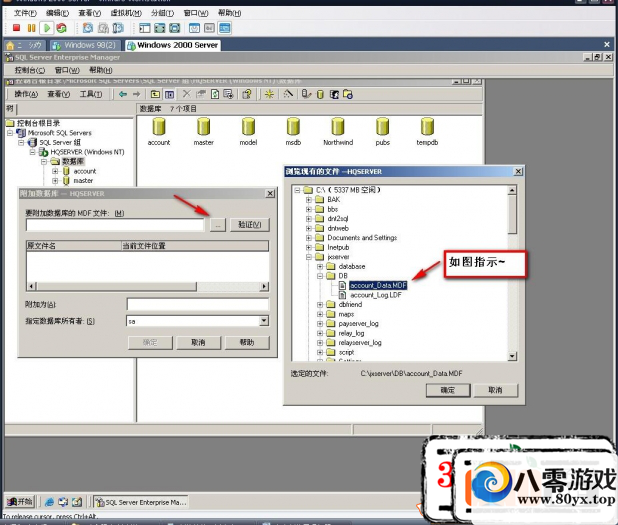The image size is (618, 525).
Task: Click the VMware suspend (pause) icon
Action: (32, 28)
